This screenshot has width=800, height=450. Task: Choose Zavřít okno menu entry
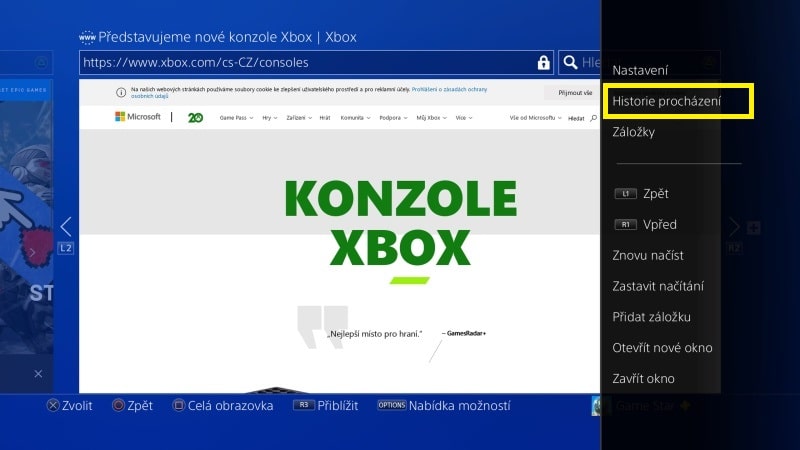[643, 379]
